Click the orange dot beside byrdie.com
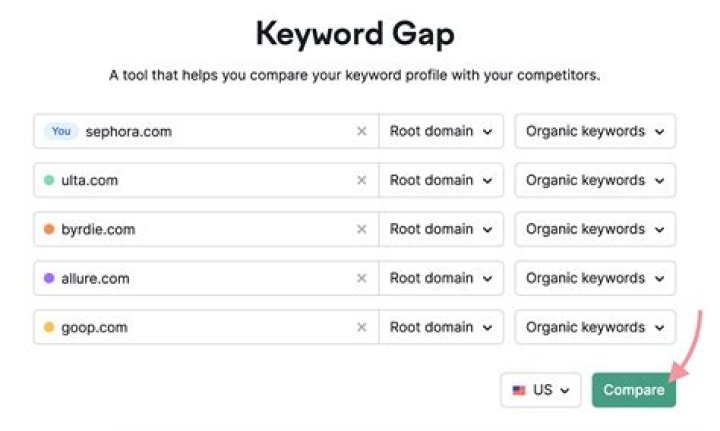 point(49,229)
